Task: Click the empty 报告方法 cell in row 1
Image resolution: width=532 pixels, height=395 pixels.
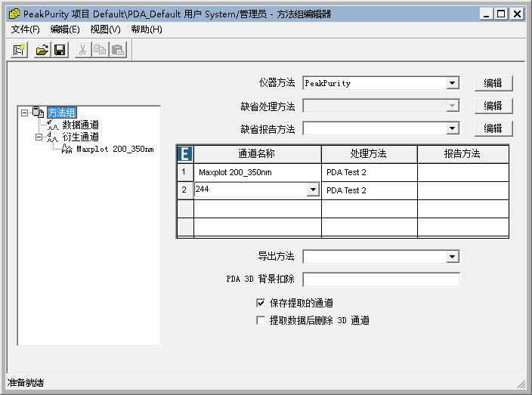Action: [462, 172]
